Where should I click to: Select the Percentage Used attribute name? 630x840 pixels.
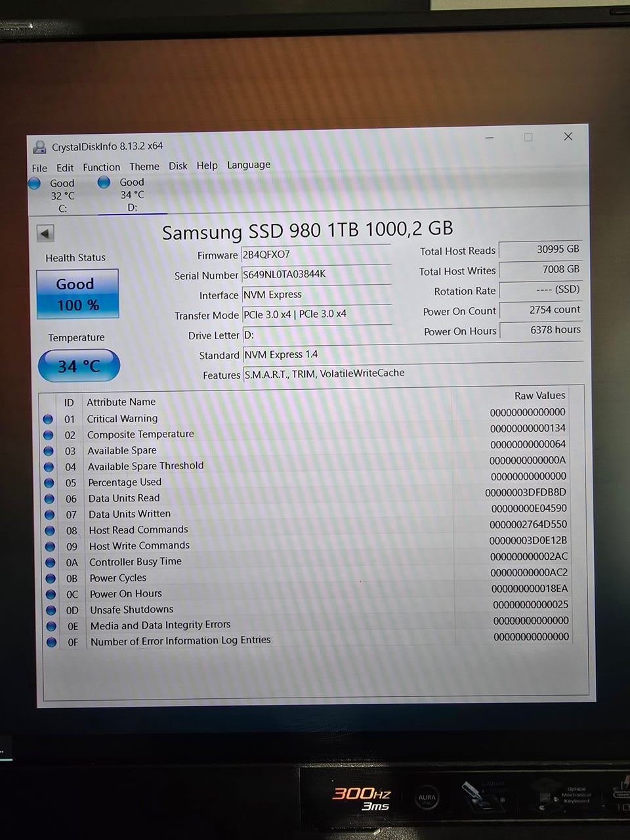[125, 482]
